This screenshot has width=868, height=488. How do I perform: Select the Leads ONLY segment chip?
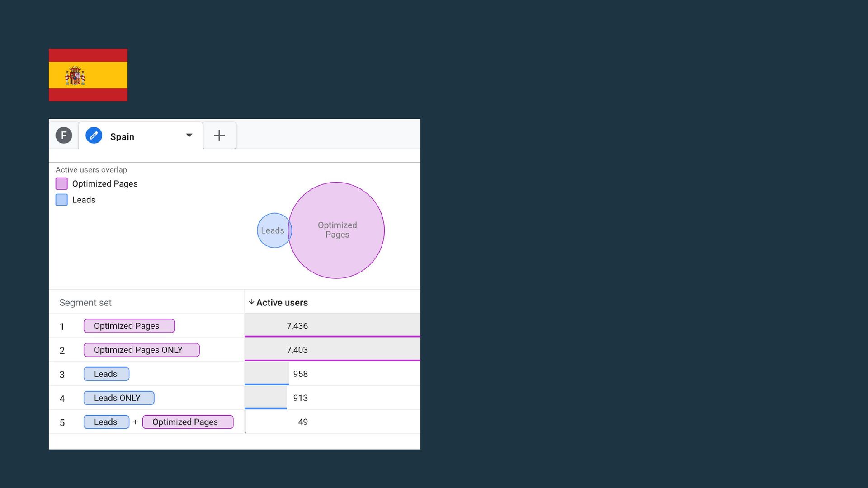[x=118, y=398]
